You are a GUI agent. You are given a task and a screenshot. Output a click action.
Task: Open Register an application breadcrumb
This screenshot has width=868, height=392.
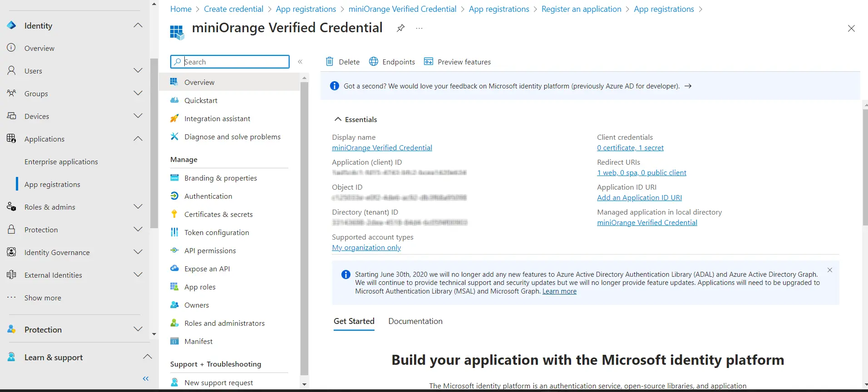[581, 9]
